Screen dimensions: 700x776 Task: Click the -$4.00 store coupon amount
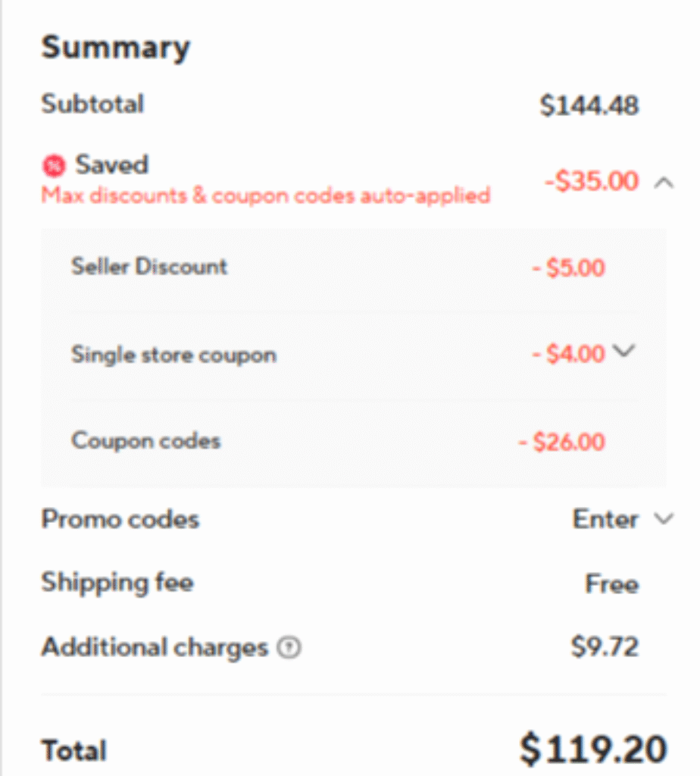click(567, 354)
